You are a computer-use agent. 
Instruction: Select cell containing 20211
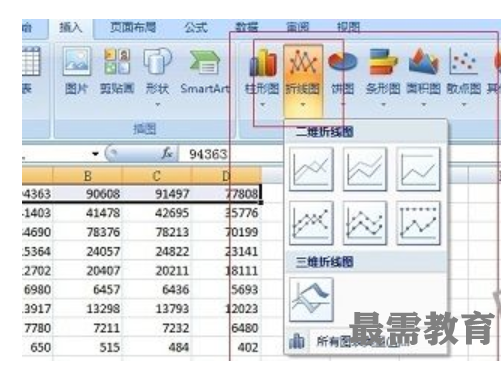click(x=157, y=271)
